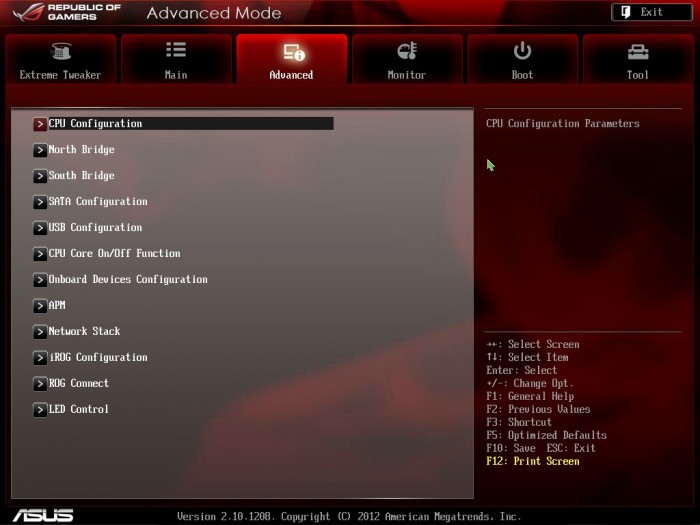Click the F1: General Help hint
The image size is (700, 525).
[x=530, y=396]
